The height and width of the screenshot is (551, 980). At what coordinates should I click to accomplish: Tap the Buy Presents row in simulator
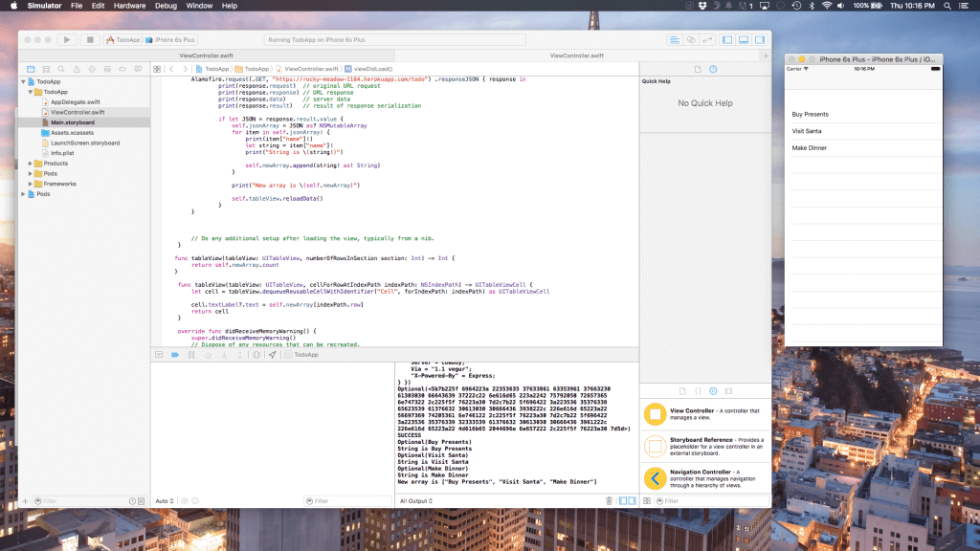point(811,114)
